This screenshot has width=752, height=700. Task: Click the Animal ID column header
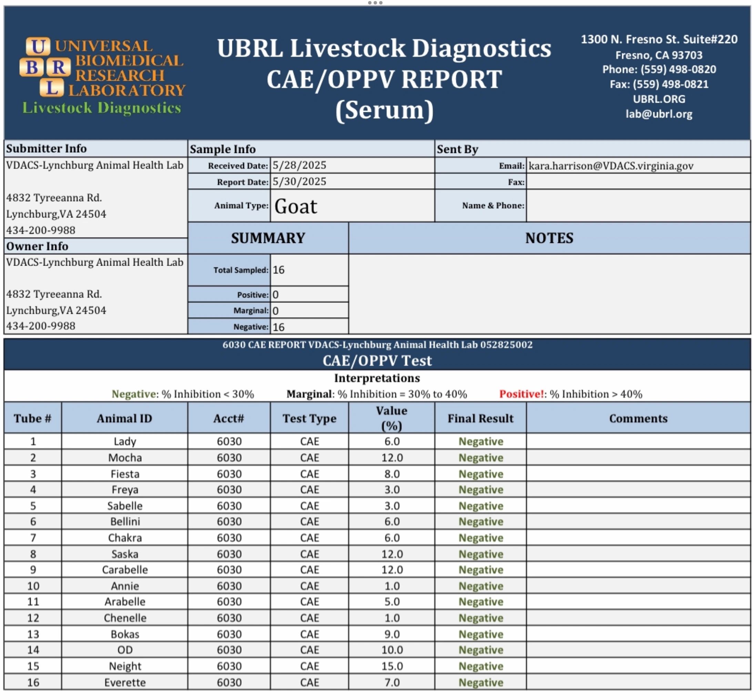click(x=124, y=418)
